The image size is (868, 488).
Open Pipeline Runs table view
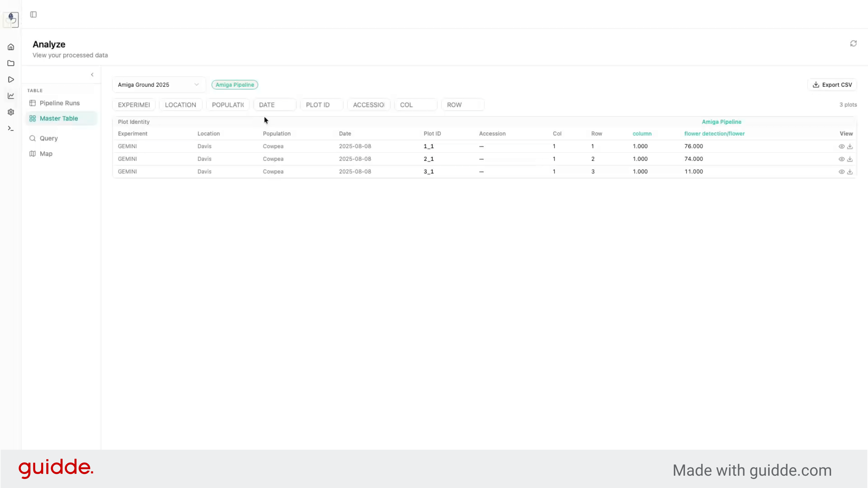(61, 103)
